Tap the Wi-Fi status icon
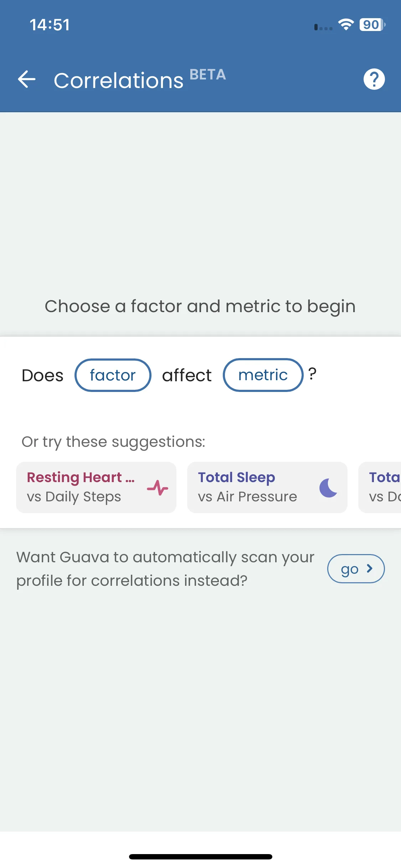The width and height of the screenshot is (401, 868). click(x=346, y=25)
